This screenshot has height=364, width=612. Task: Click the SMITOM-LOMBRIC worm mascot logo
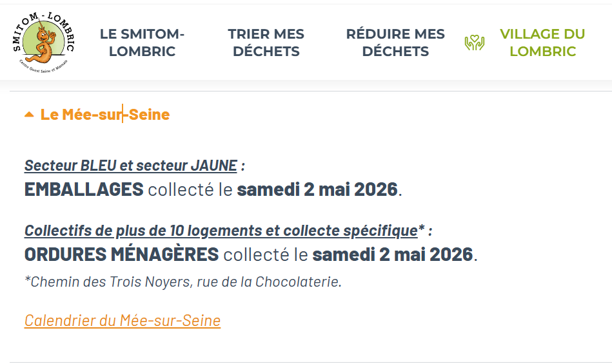(44, 43)
